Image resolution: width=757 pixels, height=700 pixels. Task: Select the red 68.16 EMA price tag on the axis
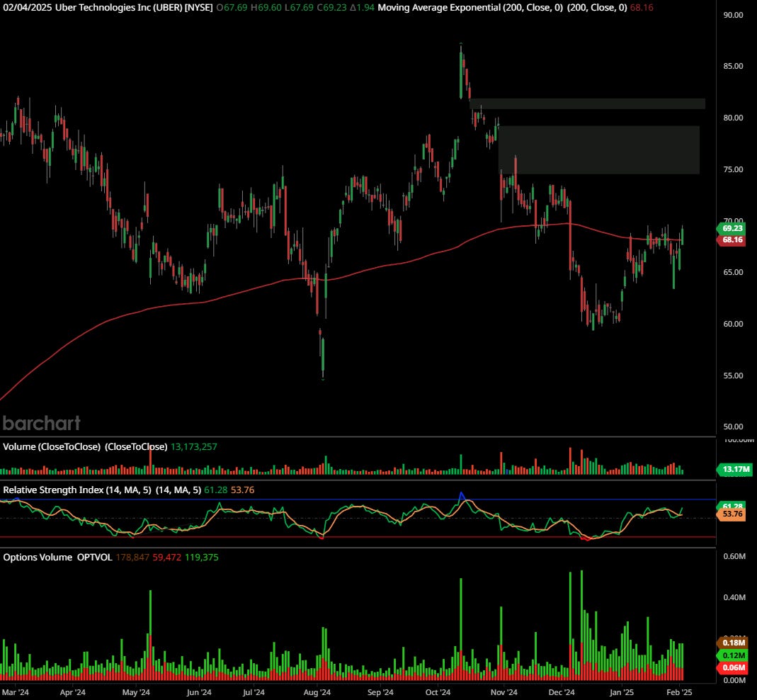[x=732, y=239]
